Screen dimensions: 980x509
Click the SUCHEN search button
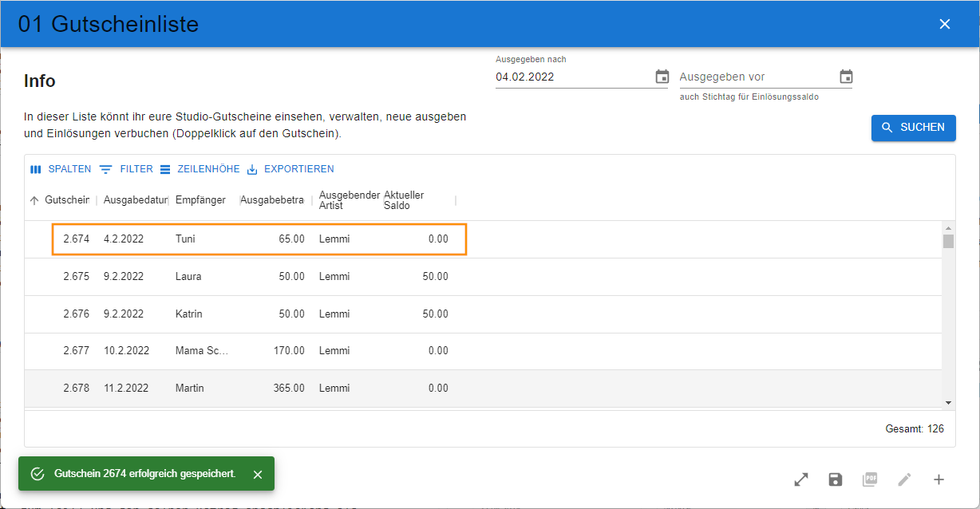click(913, 128)
